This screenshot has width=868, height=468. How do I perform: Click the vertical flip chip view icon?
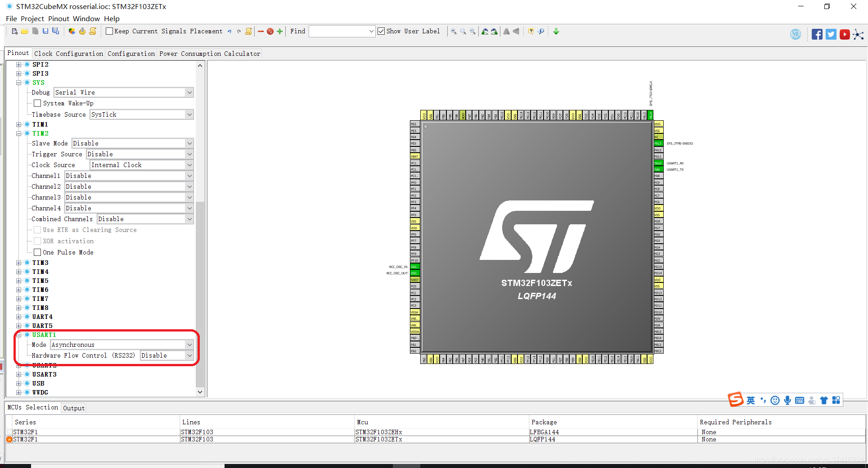[x=507, y=32]
